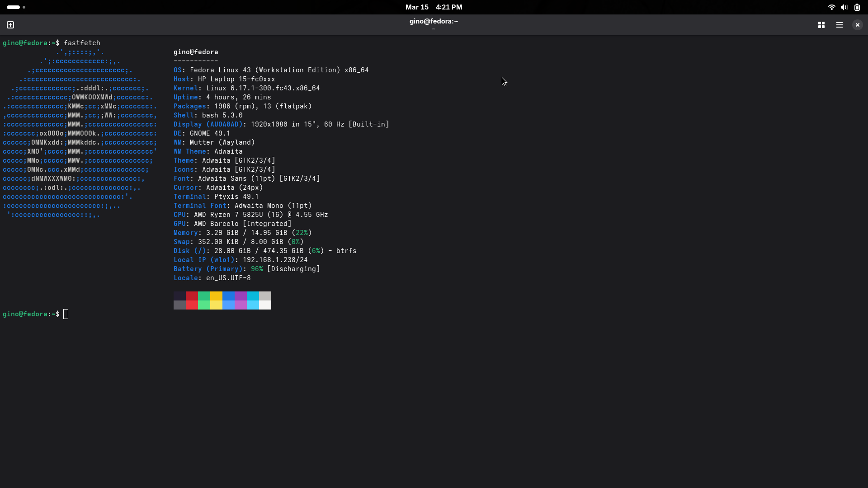Open the date and time calendar

(434, 7)
